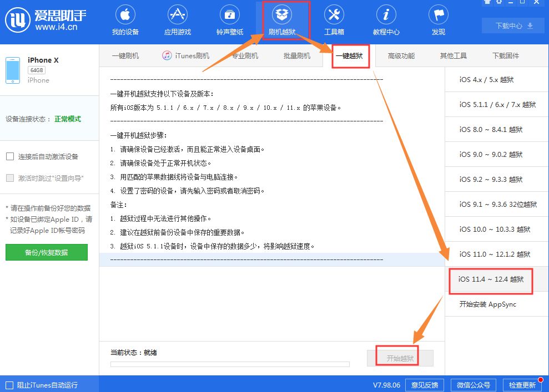Click the jailbreak progress bar
Screen dimensions: 549x392
tap(230, 365)
